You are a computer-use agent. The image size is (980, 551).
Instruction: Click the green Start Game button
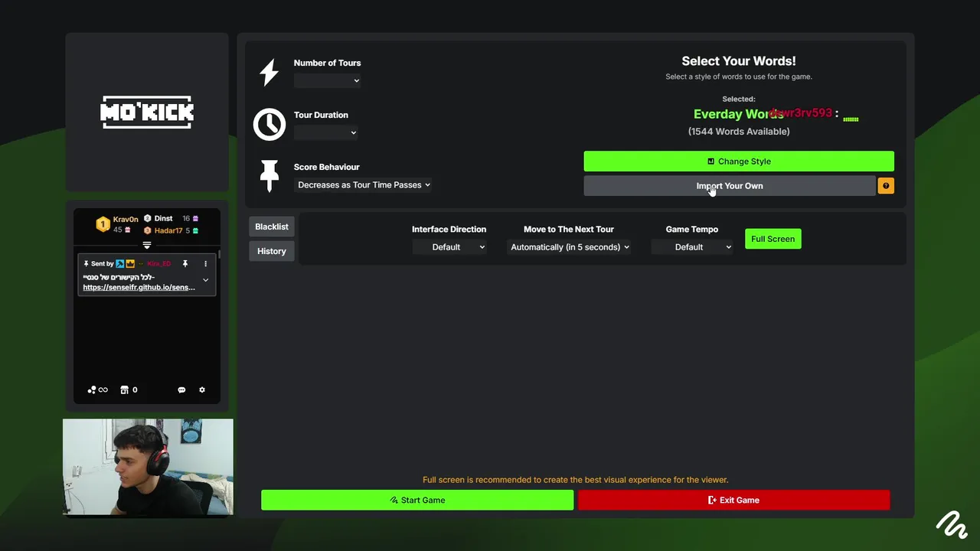417,500
